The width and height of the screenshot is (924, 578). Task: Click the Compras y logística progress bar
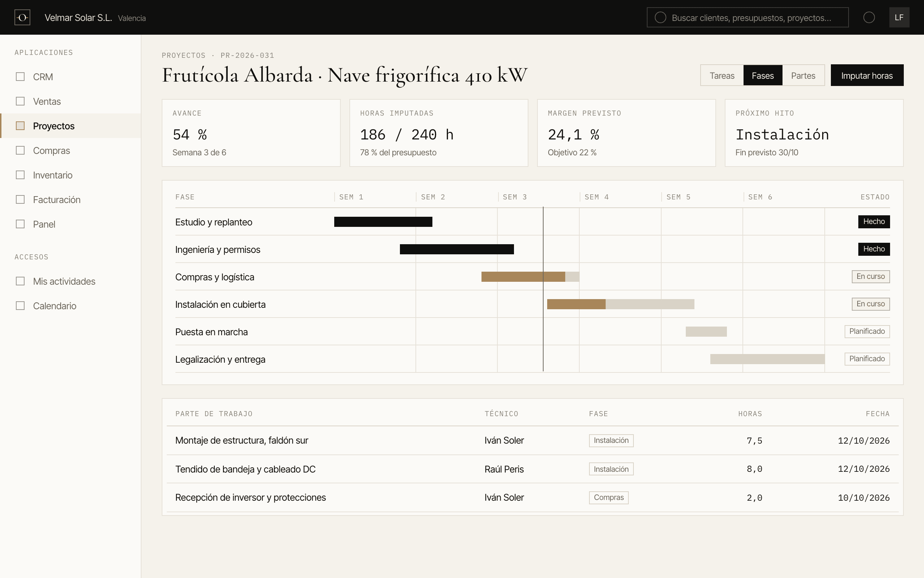(x=530, y=277)
